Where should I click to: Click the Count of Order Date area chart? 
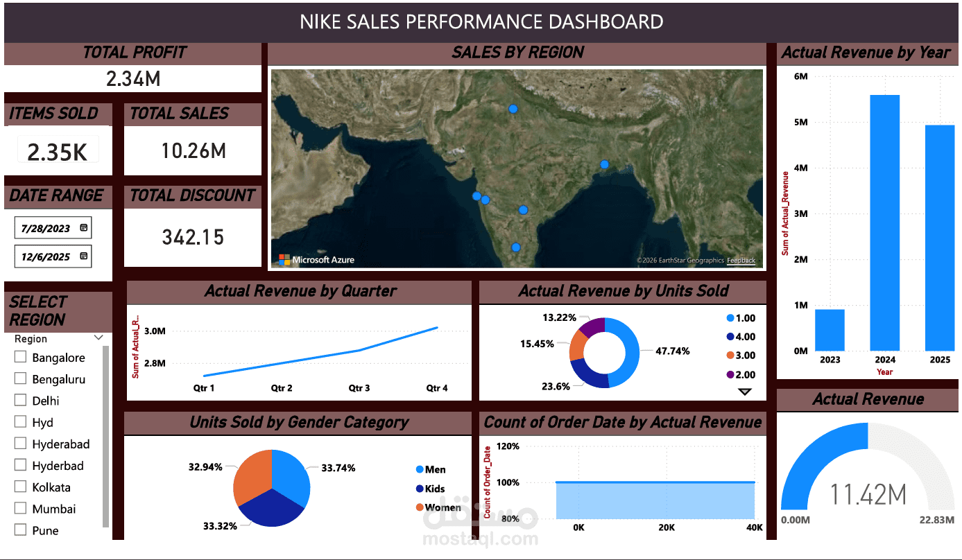[655, 500]
